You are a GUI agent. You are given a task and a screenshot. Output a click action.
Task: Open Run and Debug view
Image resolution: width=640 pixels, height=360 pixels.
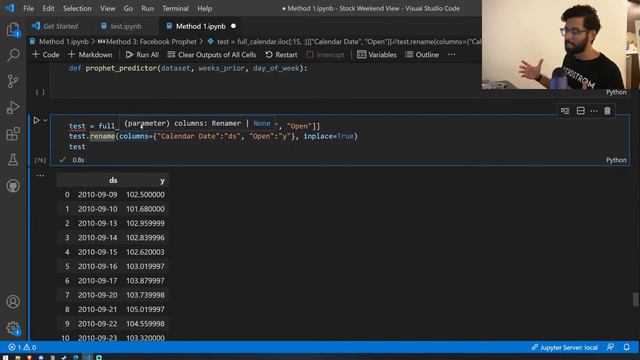[13, 107]
